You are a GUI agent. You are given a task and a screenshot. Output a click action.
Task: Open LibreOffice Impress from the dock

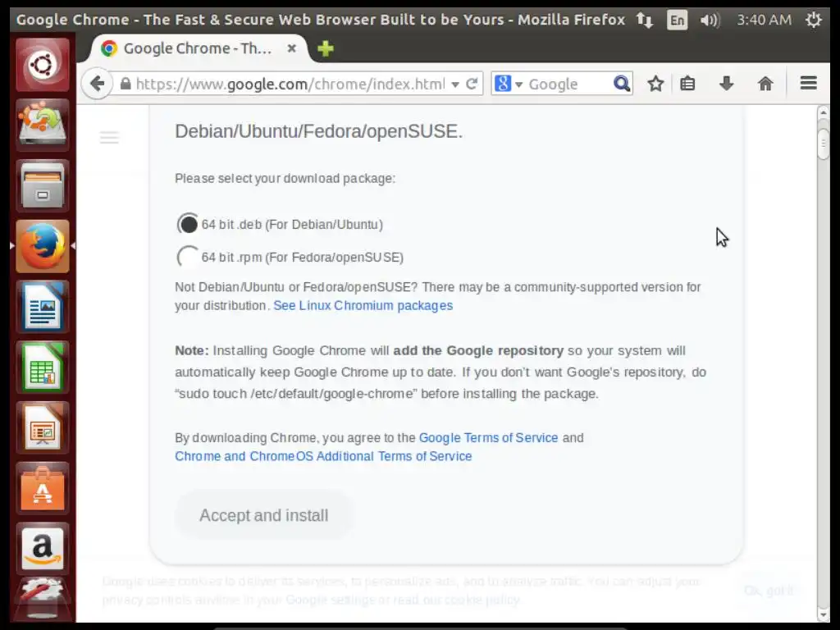(43, 427)
